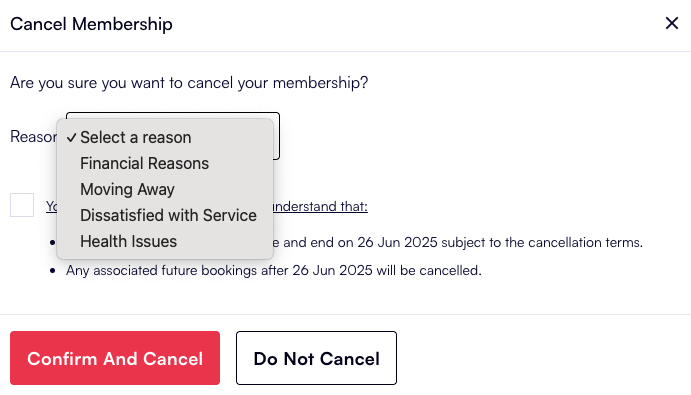Image resolution: width=691 pixels, height=395 pixels.
Task: Tick the acknowledgement checkbox
Action: coord(22,205)
